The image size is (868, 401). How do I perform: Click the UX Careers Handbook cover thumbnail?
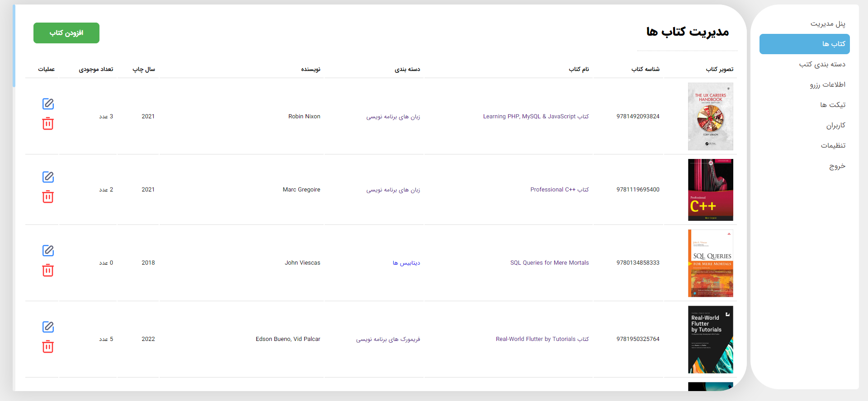click(710, 117)
